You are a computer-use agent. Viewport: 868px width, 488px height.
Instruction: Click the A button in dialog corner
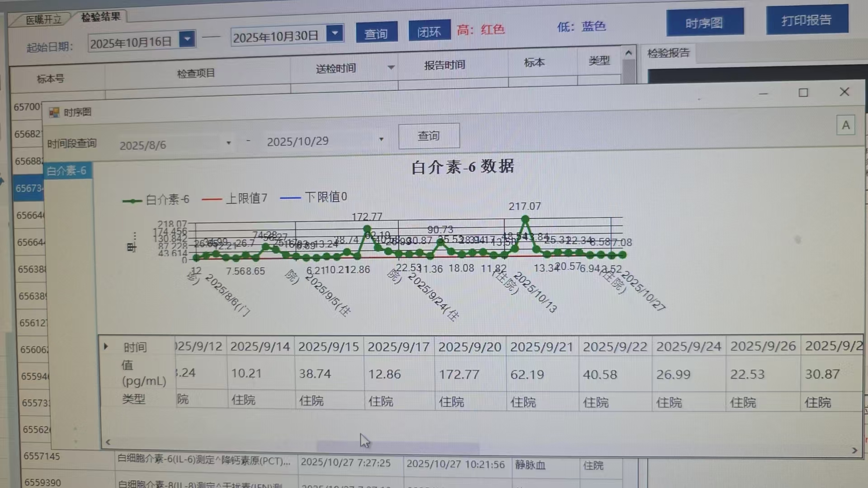click(x=845, y=125)
